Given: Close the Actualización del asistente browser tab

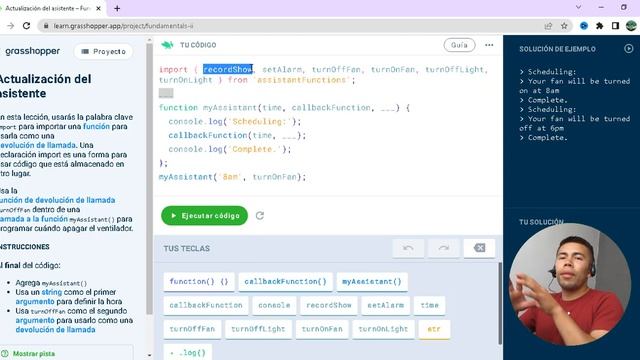Looking at the screenshot, I should tap(98, 8).
